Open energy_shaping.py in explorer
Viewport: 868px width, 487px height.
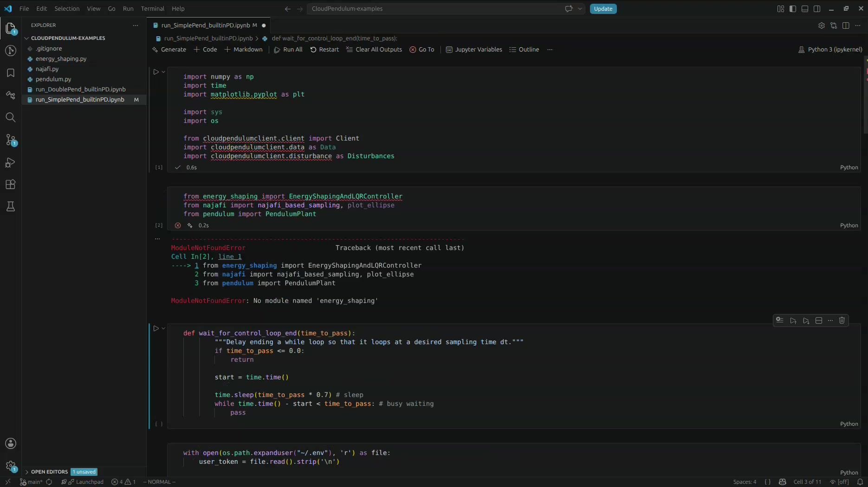[61, 59]
